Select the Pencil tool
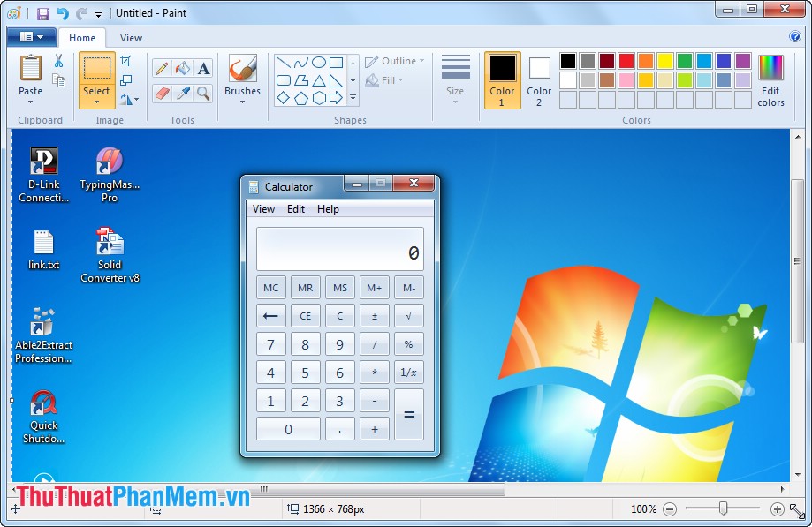This screenshot has width=812, height=527. tap(162, 68)
